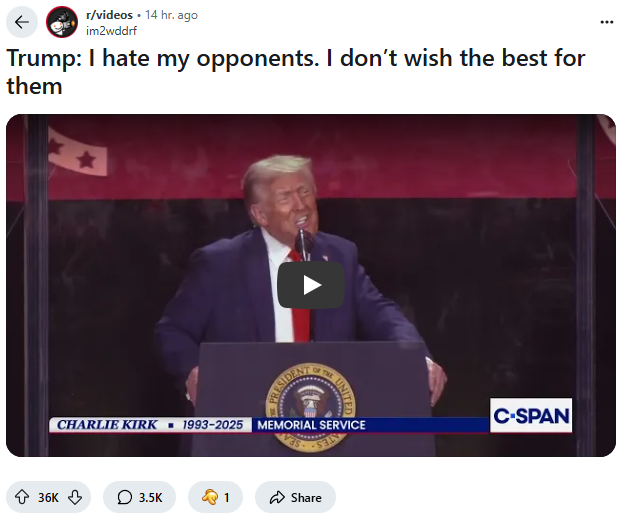Click the share arrow icon
622x522 pixels.
pos(277,497)
